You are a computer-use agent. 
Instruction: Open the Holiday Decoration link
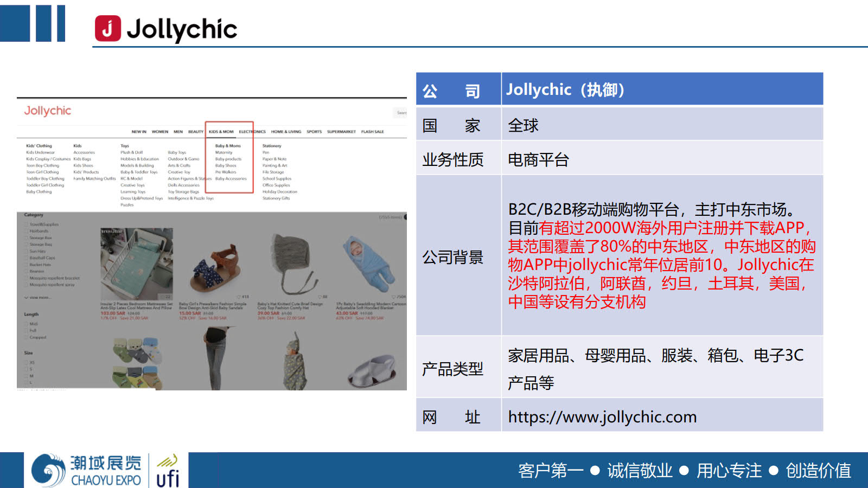pyautogui.click(x=280, y=191)
